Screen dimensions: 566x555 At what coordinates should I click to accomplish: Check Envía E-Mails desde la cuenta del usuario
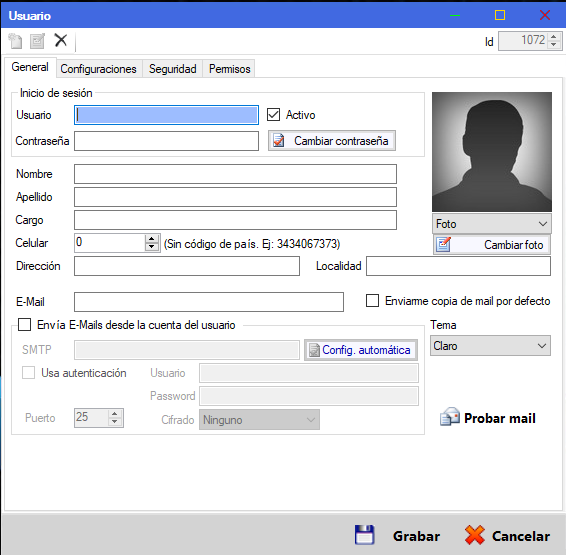pyautogui.click(x=25, y=324)
